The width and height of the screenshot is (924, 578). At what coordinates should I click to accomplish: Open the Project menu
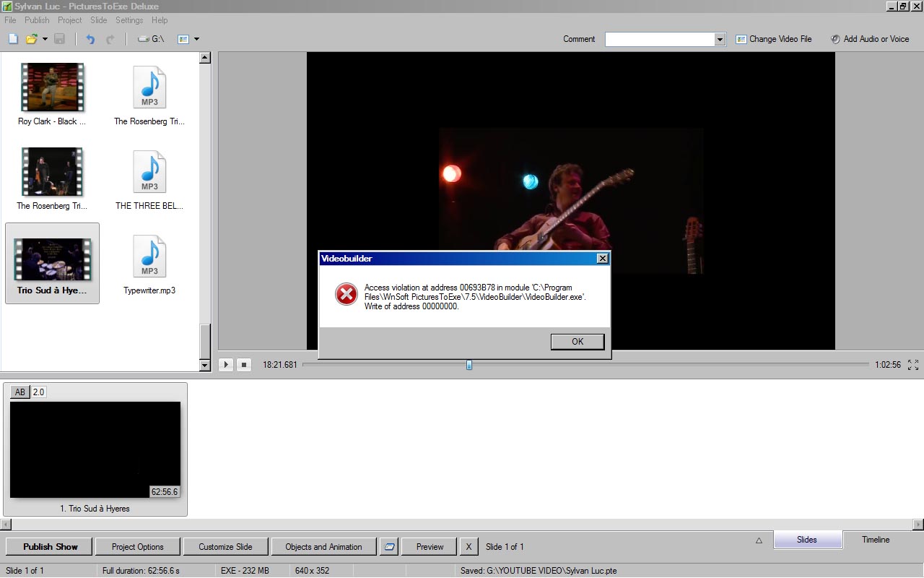(x=70, y=20)
